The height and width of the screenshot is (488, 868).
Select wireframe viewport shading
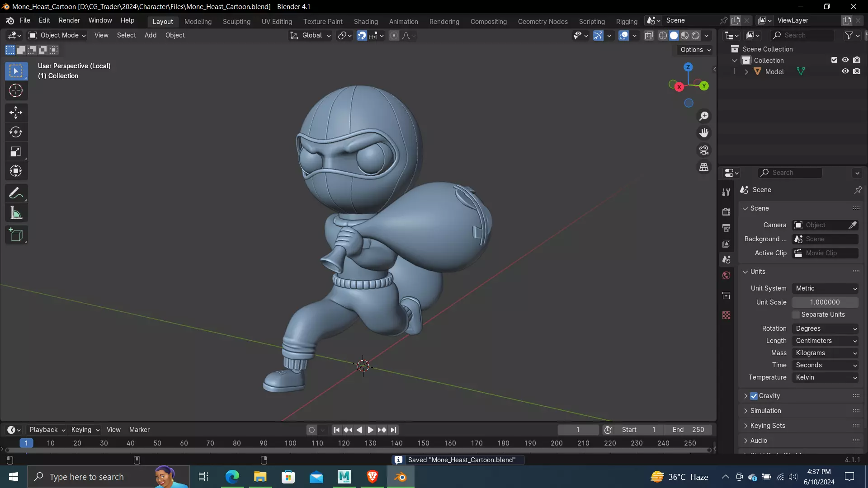click(x=663, y=35)
